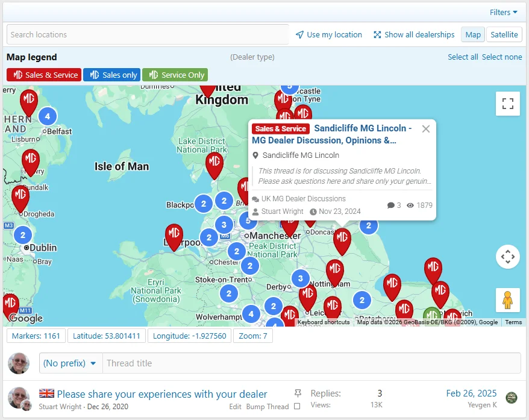Click the Street View pegman icon
529x420 pixels.
click(508, 300)
